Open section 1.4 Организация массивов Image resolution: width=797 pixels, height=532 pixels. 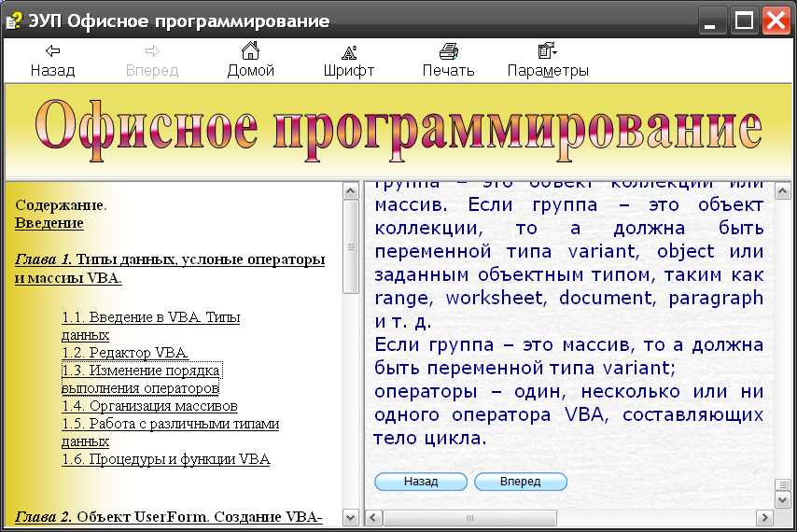tap(149, 405)
